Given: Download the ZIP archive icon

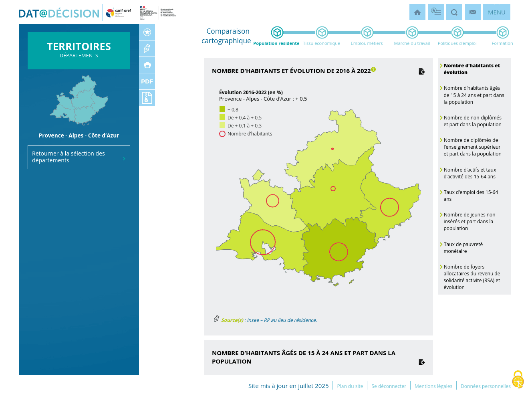Looking at the screenshot, I should click(x=147, y=98).
